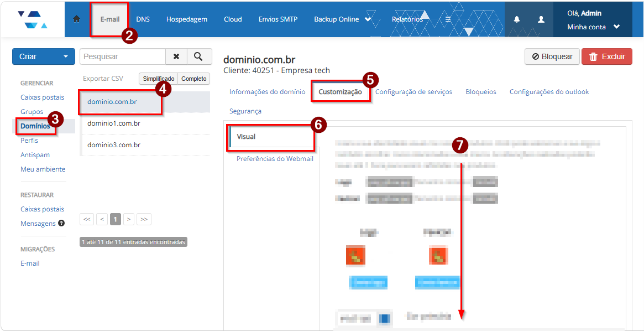Open the Relatórios menu
Image resolution: width=644 pixels, height=331 pixels.
click(x=407, y=19)
